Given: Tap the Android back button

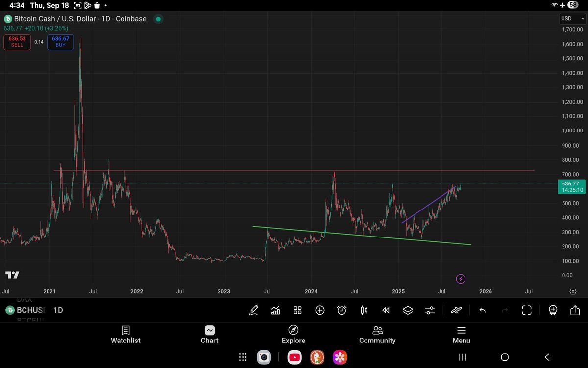Looking at the screenshot, I should coord(547,357).
